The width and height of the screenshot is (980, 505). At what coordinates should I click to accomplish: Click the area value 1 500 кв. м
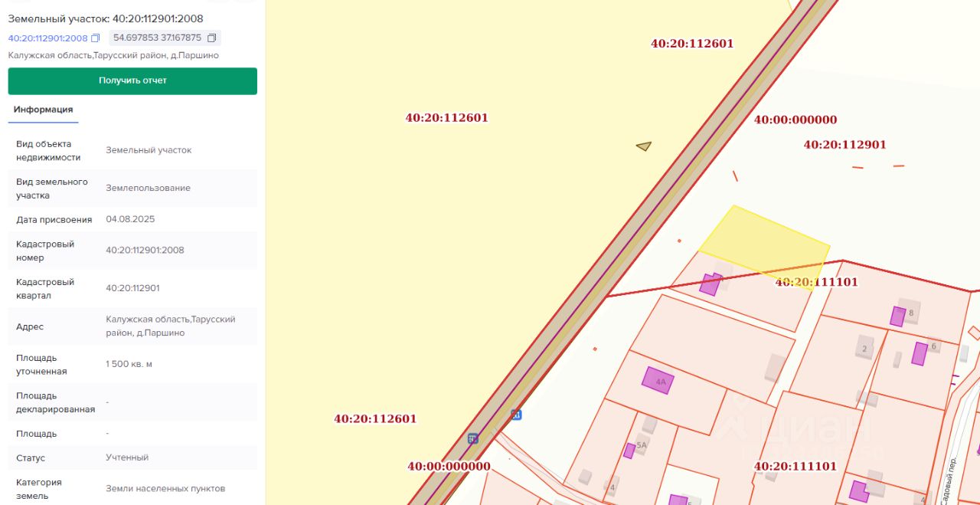pos(129,364)
